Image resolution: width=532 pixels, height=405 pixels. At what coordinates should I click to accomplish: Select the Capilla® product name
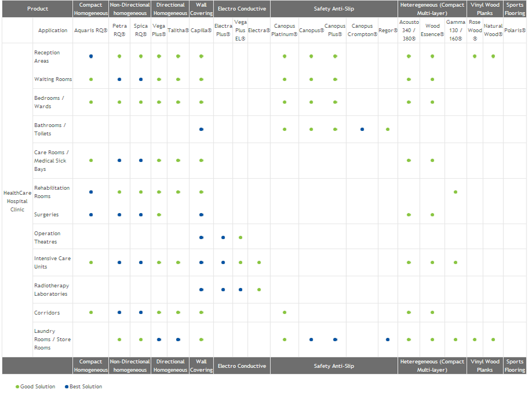[201, 31]
